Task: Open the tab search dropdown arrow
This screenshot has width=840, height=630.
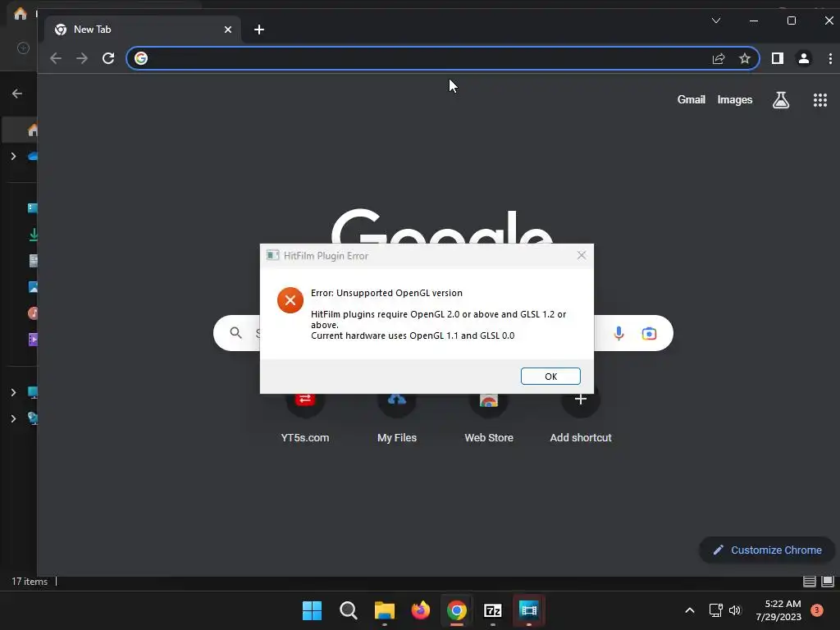Action: pyautogui.click(x=715, y=21)
